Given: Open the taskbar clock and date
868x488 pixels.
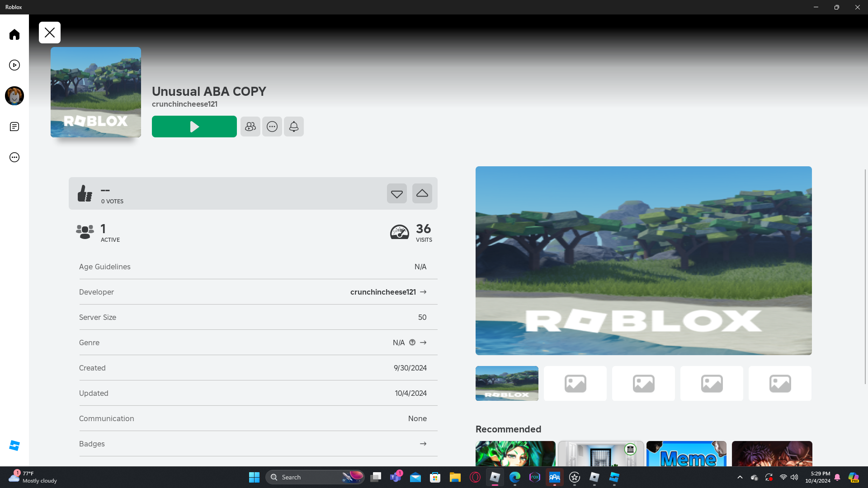Looking at the screenshot, I should point(817,477).
